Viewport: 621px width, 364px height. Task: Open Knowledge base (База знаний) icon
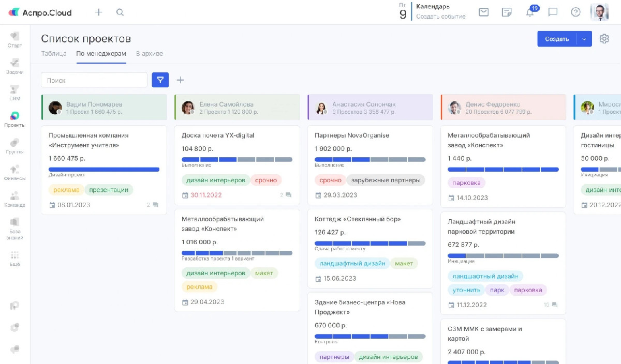(14, 228)
